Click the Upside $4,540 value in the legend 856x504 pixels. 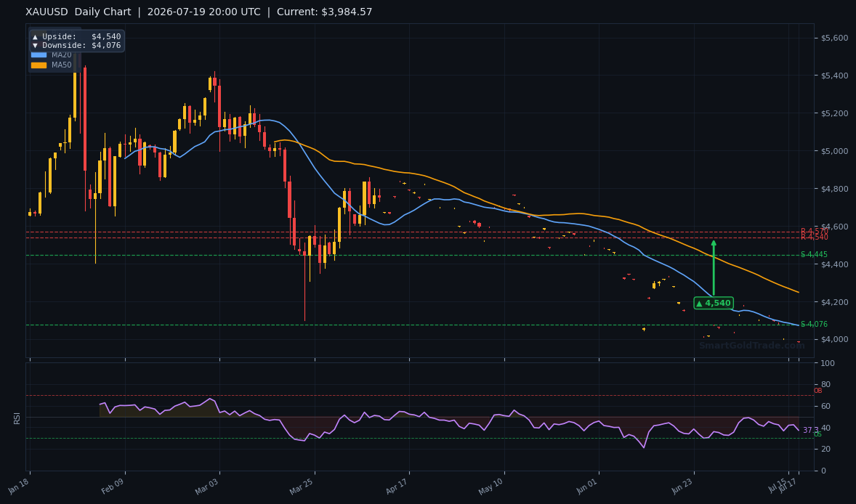click(106, 37)
